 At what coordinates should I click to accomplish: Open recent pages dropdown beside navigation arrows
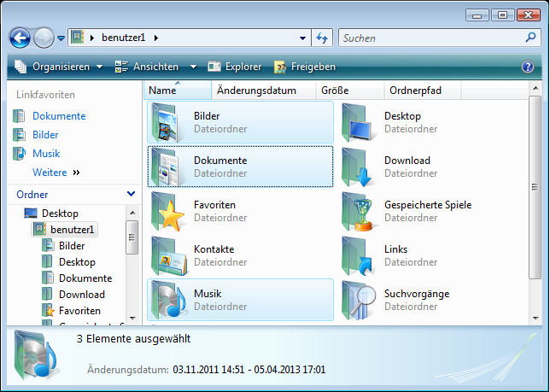(x=61, y=38)
